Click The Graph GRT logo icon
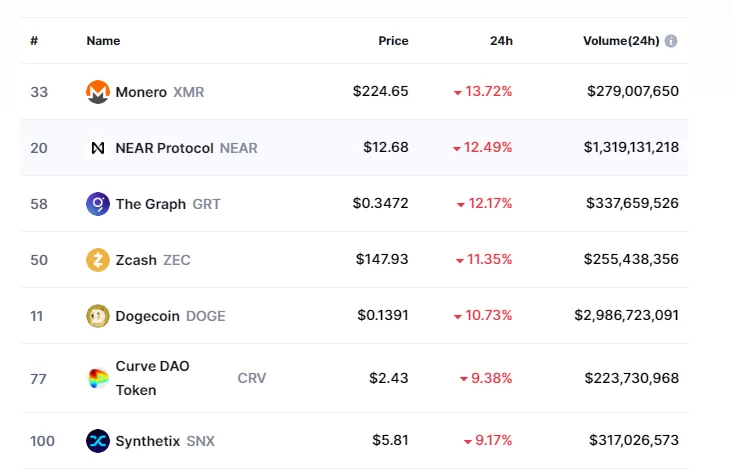This screenshot has width=731, height=470. (98, 204)
